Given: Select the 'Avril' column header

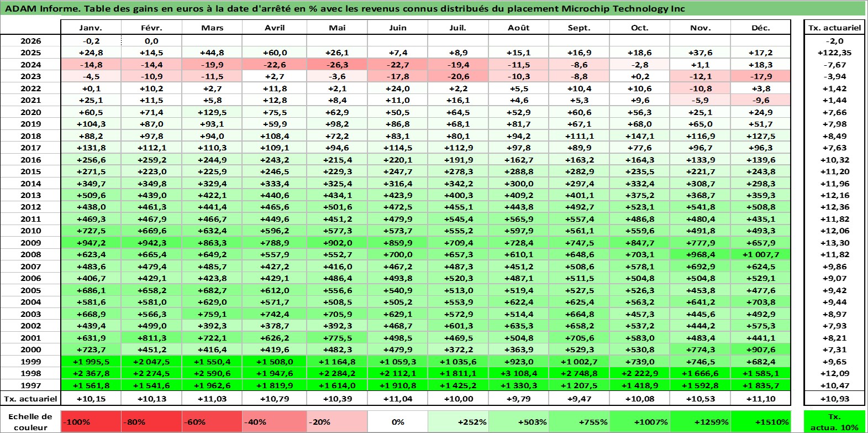Looking at the screenshot, I should tap(275, 28).
